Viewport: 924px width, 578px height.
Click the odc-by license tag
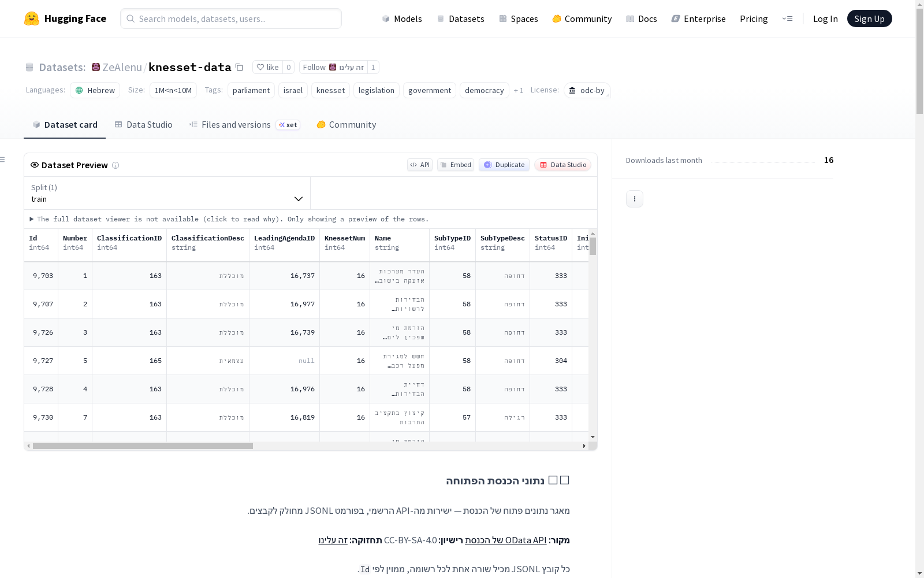(587, 90)
